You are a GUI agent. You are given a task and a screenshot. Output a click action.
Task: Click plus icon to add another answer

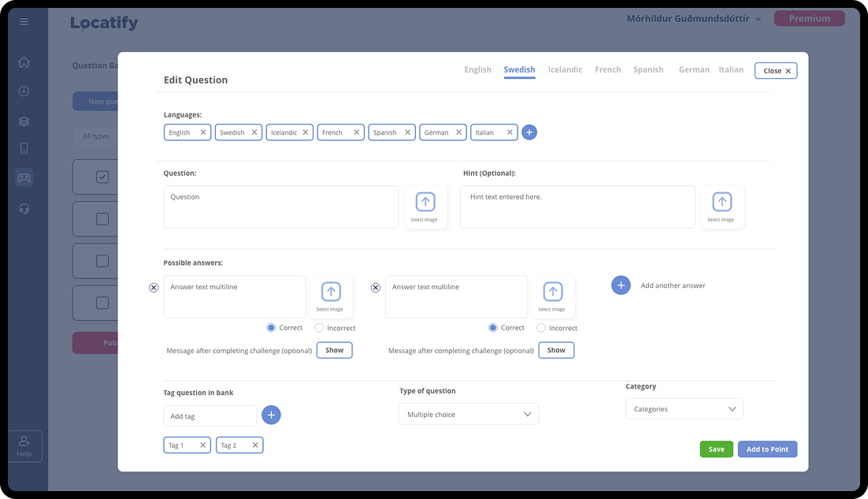click(621, 285)
